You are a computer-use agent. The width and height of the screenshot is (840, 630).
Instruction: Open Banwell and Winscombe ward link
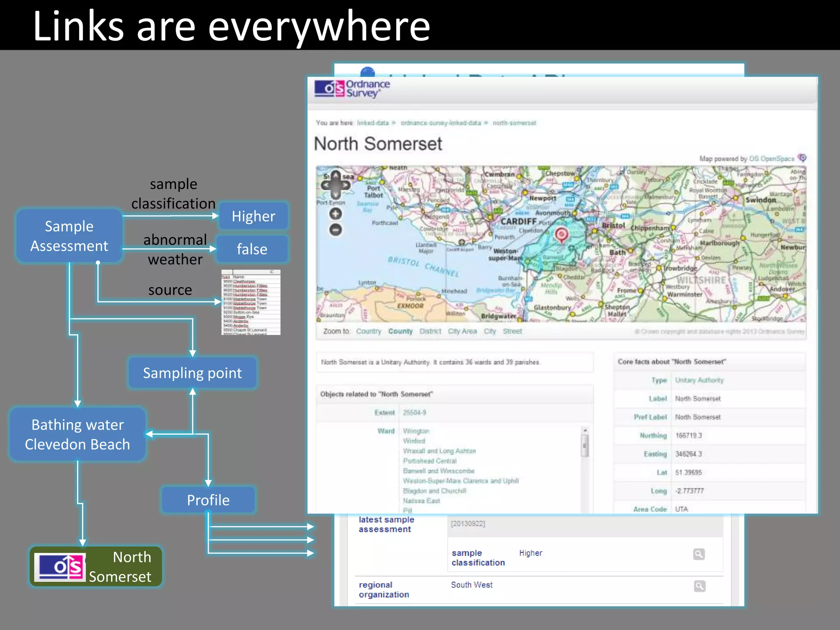(438, 471)
